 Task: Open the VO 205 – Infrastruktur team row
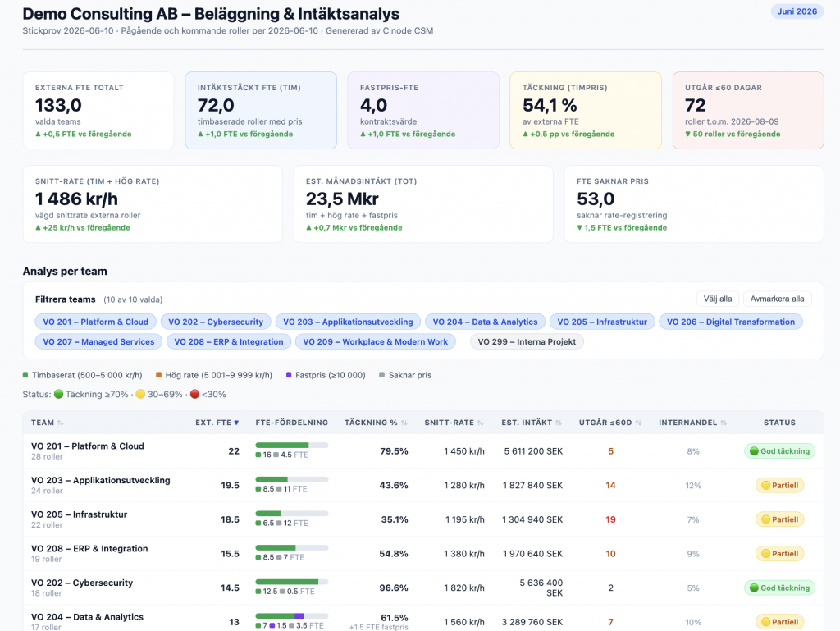click(x=423, y=519)
